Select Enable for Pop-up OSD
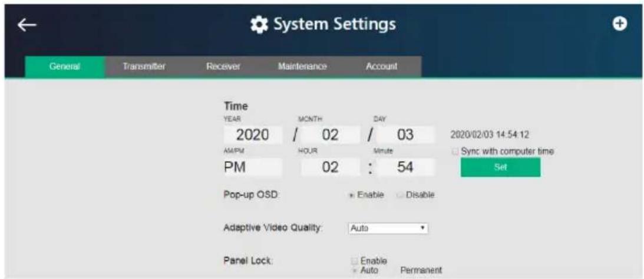This screenshot has width=644, height=279. [x=352, y=196]
